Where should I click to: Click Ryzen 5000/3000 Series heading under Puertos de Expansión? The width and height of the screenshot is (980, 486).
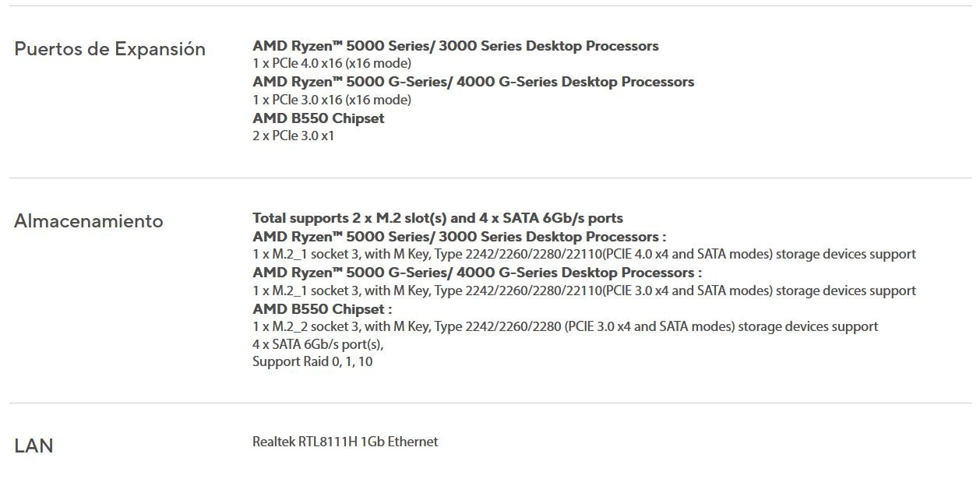[x=455, y=46]
